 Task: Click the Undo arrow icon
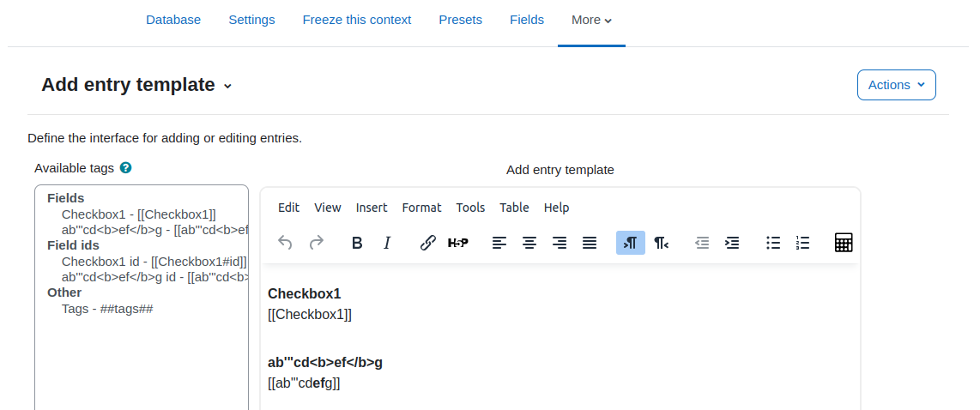click(x=285, y=243)
